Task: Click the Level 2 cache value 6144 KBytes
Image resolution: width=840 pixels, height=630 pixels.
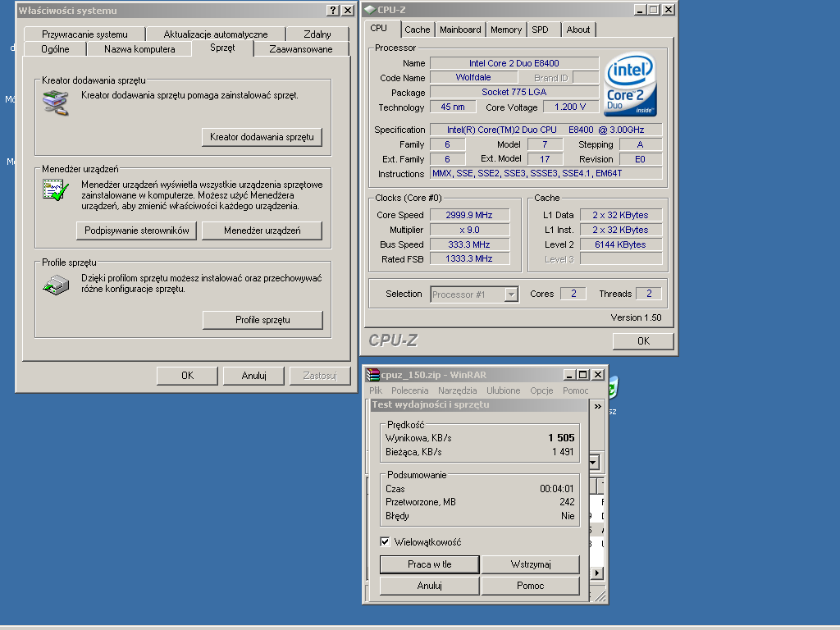Action: (x=621, y=244)
